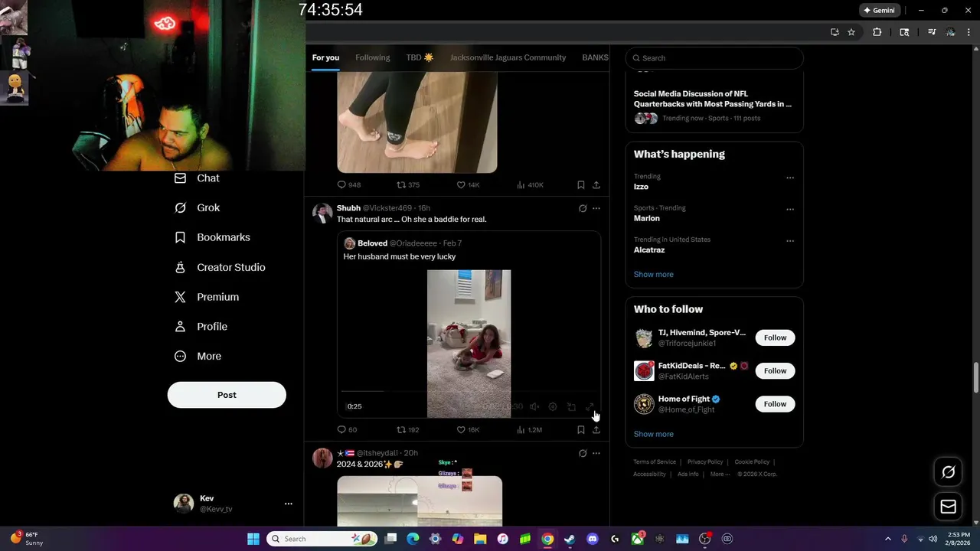Open Grok in the sidebar

pyautogui.click(x=197, y=208)
